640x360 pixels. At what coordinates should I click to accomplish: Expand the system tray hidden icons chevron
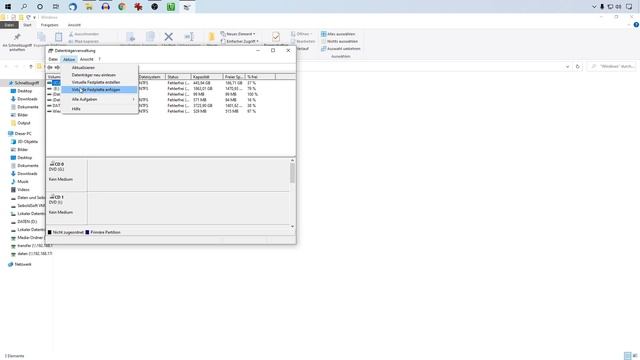[594, 7]
